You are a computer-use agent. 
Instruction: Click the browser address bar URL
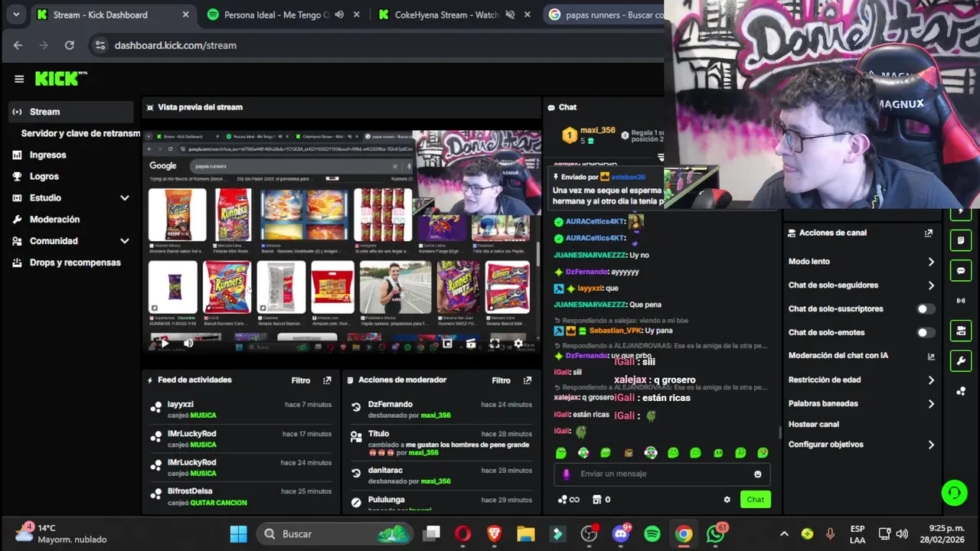(175, 45)
